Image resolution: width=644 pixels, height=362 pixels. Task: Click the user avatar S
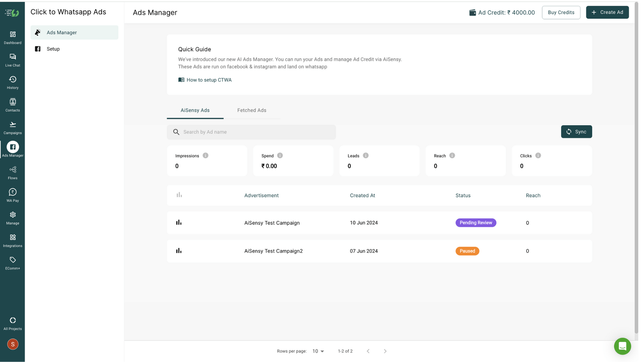tap(13, 344)
